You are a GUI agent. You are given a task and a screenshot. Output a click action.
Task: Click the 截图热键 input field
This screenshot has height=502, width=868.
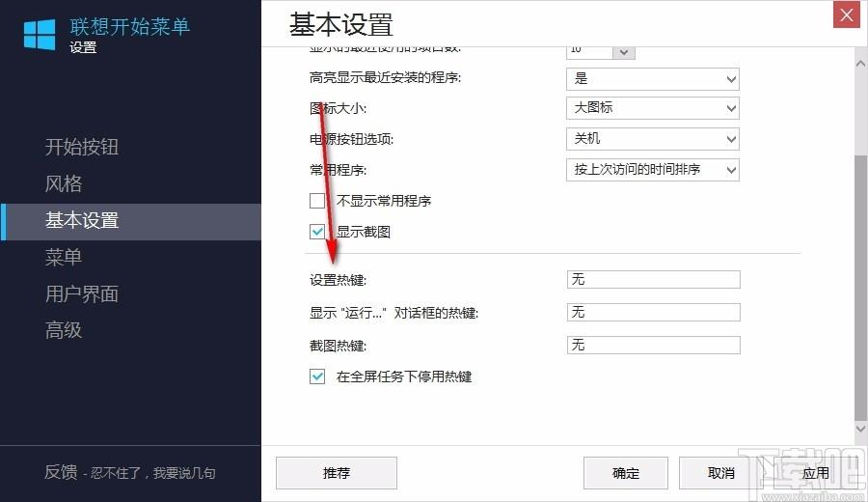click(x=653, y=346)
